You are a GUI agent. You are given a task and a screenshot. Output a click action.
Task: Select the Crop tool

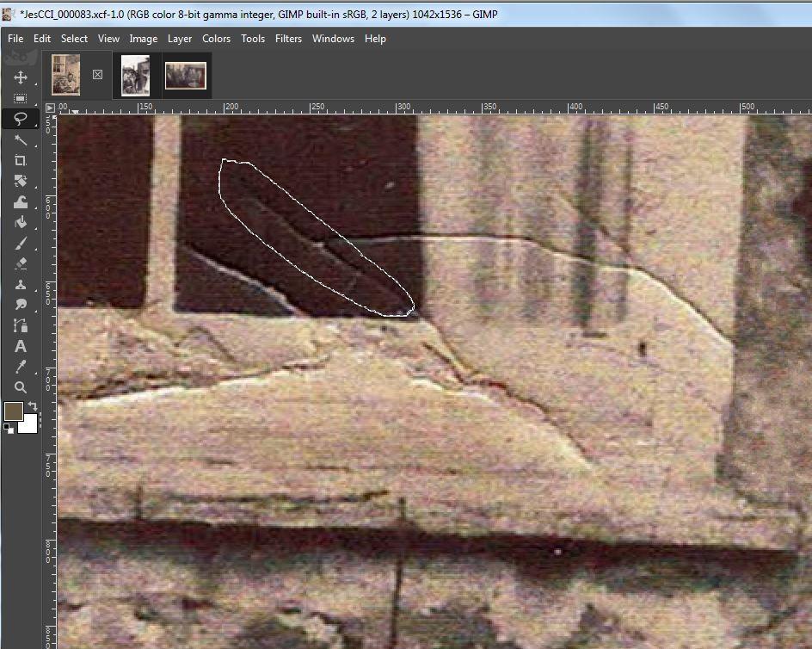click(20, 161)
